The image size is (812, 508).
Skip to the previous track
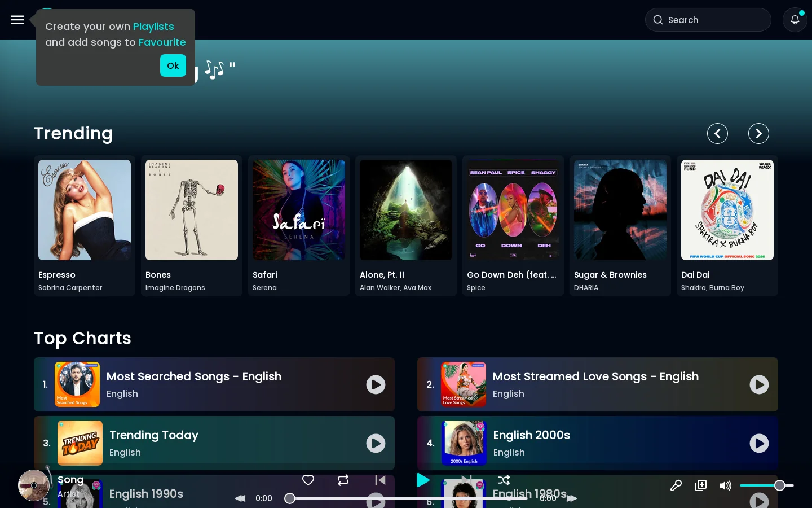[x=380, y=480]
